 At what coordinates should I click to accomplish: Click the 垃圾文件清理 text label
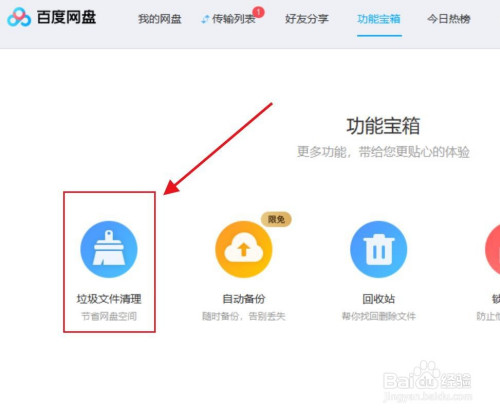[x=109, y=299]
